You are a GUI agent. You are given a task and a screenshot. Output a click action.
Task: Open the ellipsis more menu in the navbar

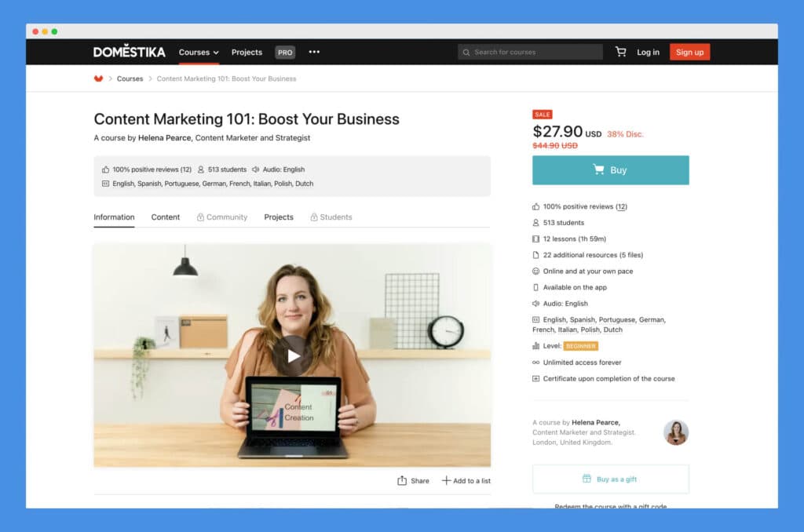314,52
